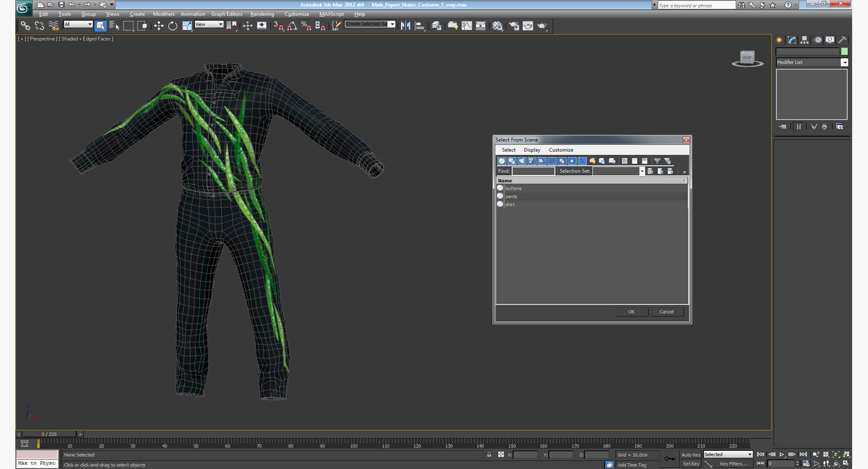Click the Select All icon in dialog
The height and width of the screenshot is (469, 868).
pos(625,161)
